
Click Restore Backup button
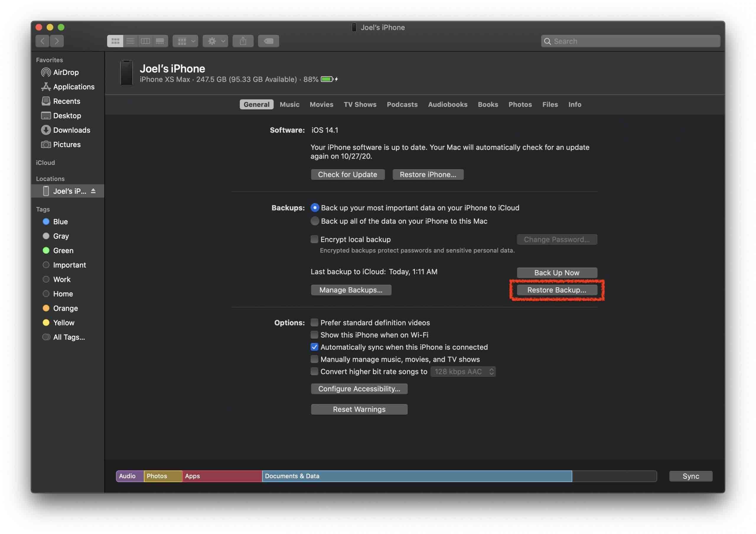pos(557,289)
